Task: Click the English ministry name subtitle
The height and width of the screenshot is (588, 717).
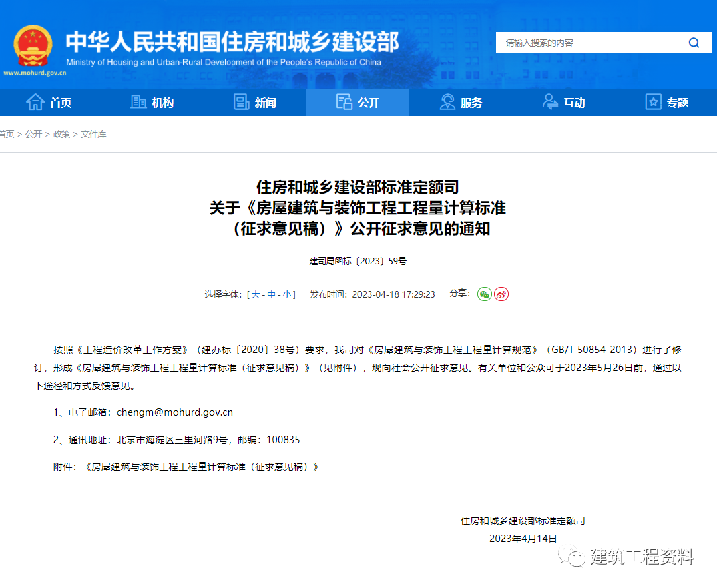Action: tap(224, 62)
